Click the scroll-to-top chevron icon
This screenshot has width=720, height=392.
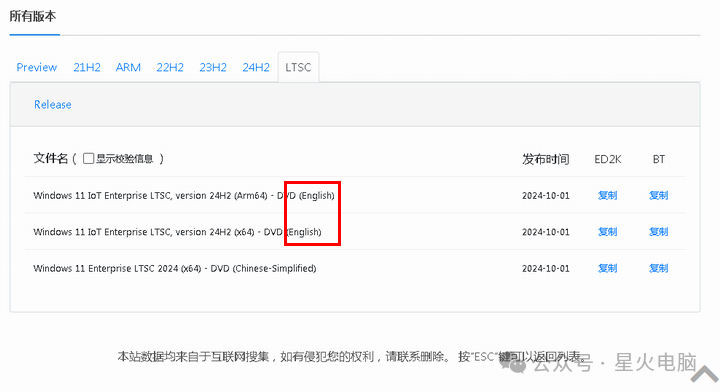coord(704,373)
